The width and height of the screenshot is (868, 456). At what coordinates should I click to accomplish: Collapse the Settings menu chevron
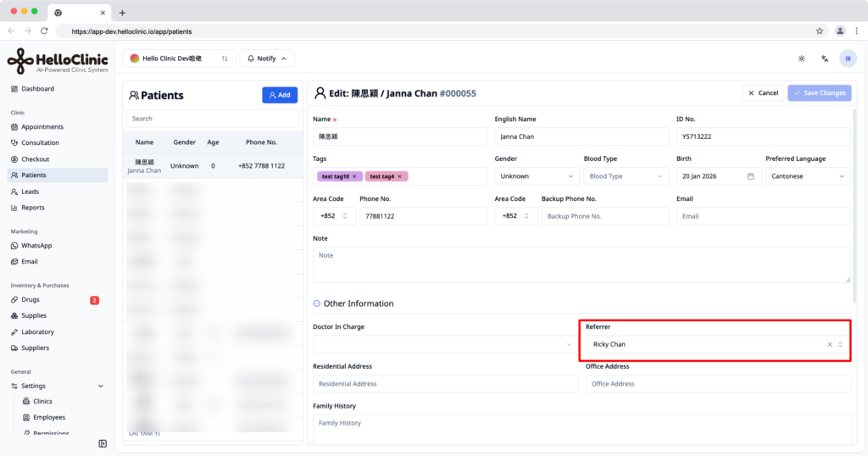(101, 386)
